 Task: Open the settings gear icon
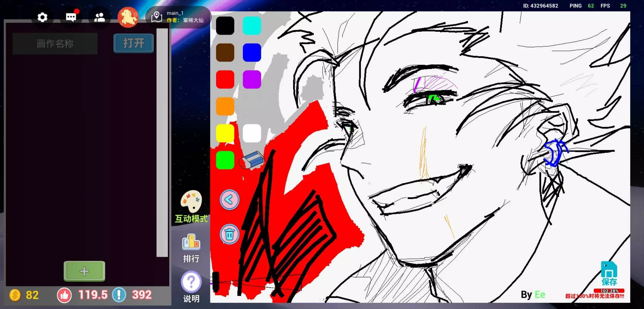[42, 18]
